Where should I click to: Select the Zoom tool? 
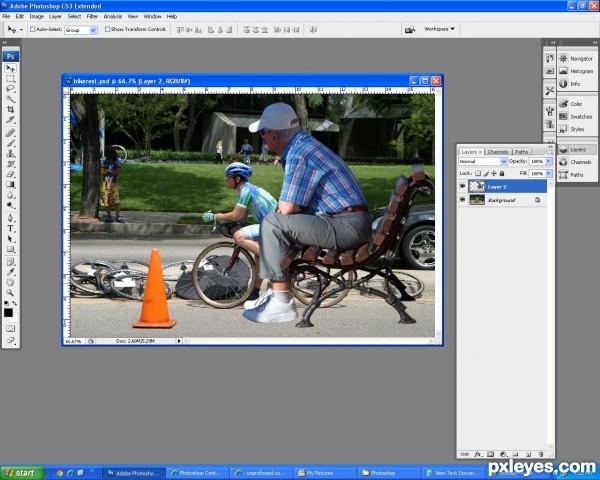pyautogui.click(x=10, y=293)
